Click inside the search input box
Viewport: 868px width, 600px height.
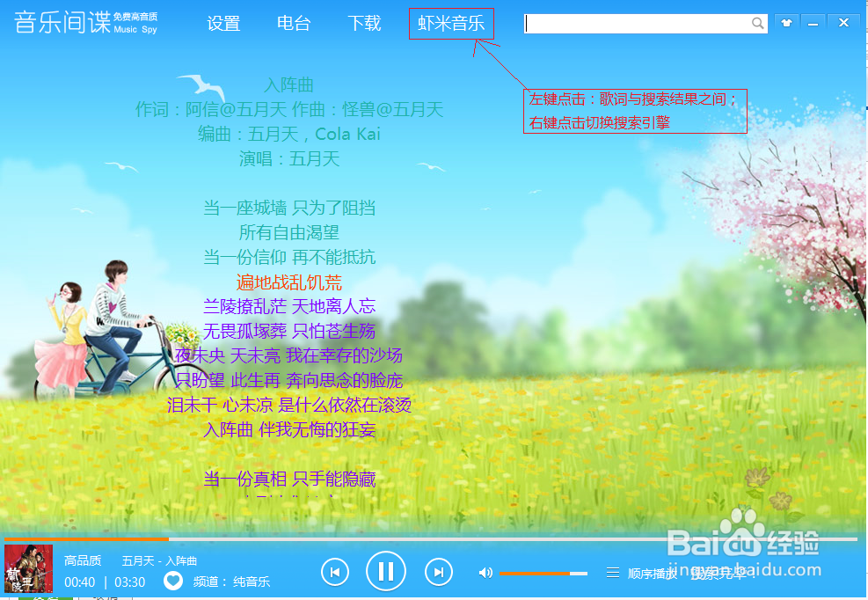(642, 23)
